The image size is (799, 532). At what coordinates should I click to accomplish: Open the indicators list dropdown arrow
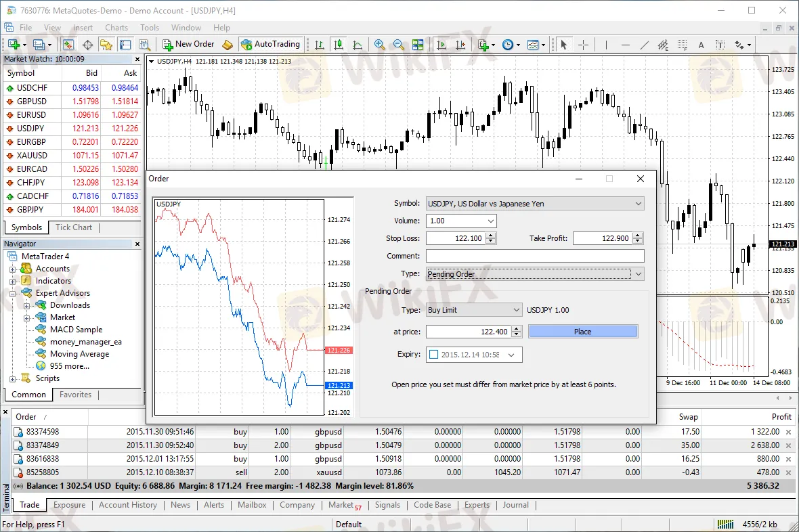[493, 45]
